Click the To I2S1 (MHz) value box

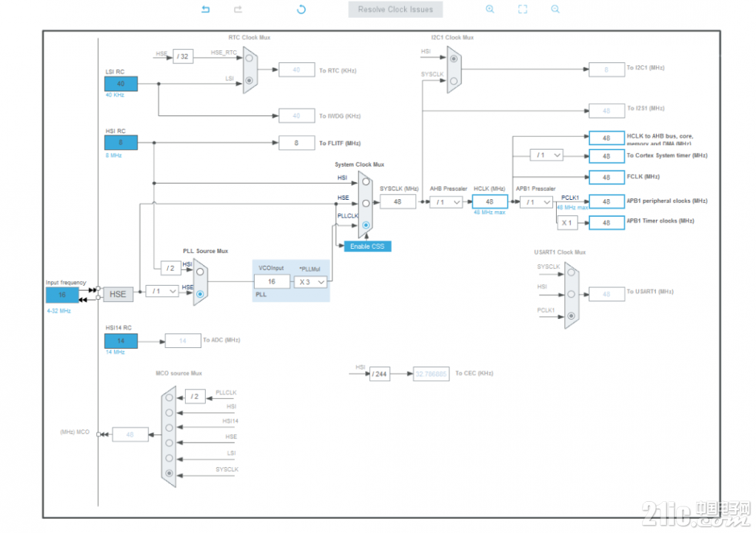click(x=606, y=111)
